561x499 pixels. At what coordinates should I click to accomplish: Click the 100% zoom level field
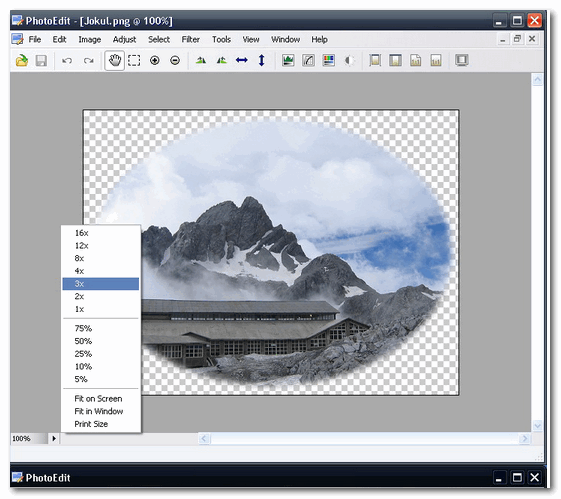(29, 438)
